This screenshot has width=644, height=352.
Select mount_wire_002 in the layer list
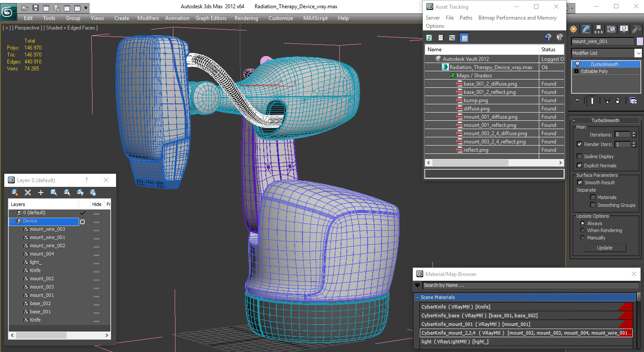[47, 246]
